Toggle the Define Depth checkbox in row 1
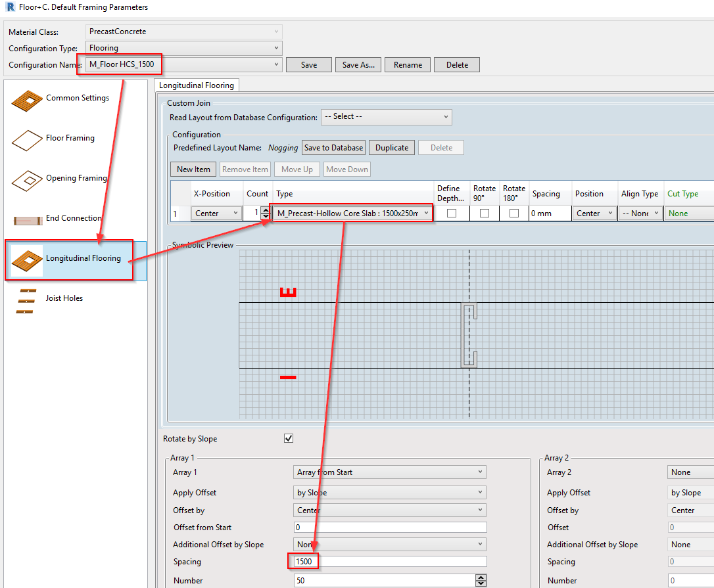This screenshot has height=588, width=714. (x=452, y=213)
